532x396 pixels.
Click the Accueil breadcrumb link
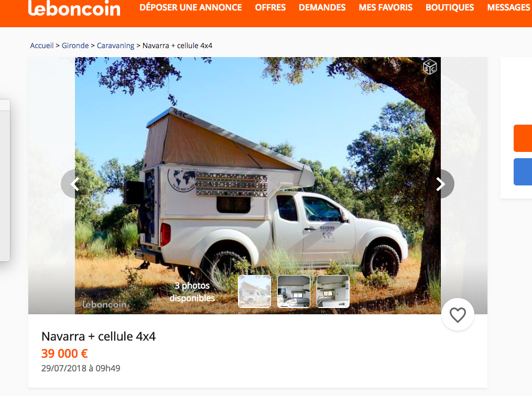[42, 46]
